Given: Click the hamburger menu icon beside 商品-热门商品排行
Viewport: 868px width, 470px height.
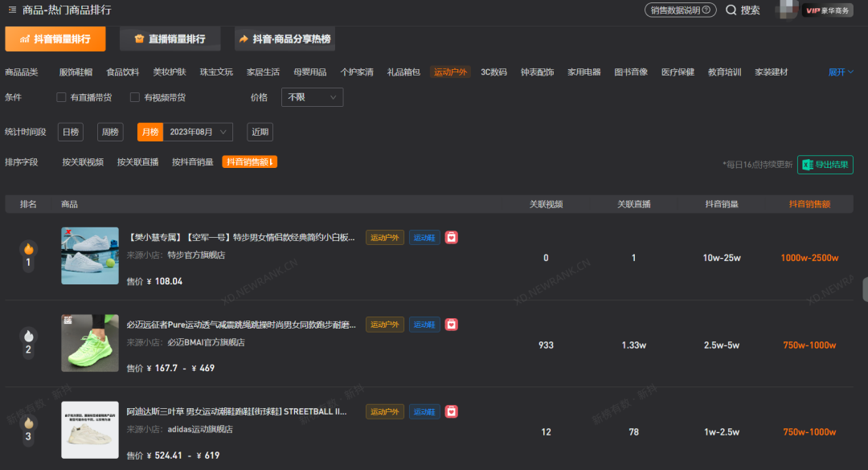Looking at the screenshot, I should [x=12, y=10].
